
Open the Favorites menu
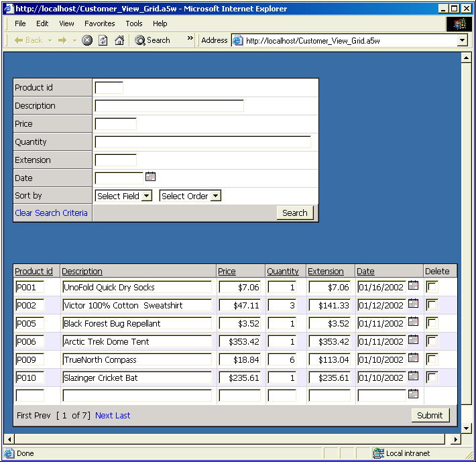pos(100,23)
